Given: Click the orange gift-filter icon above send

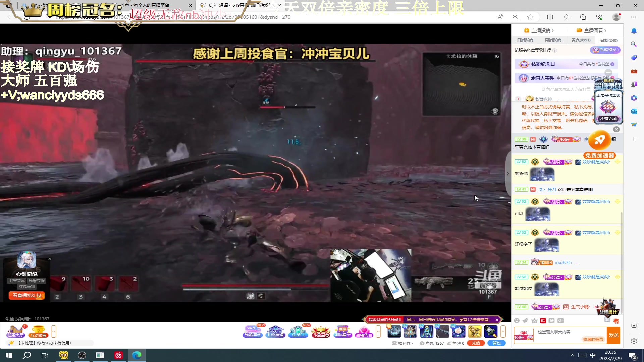Looking at the screenshot, I should tap(616, 321).
